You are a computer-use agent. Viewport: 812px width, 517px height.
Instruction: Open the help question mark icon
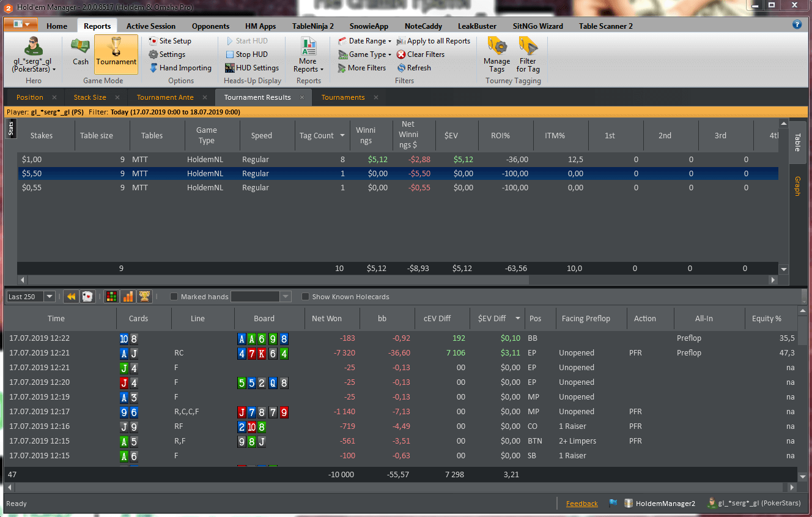click(x=797, y=24)
